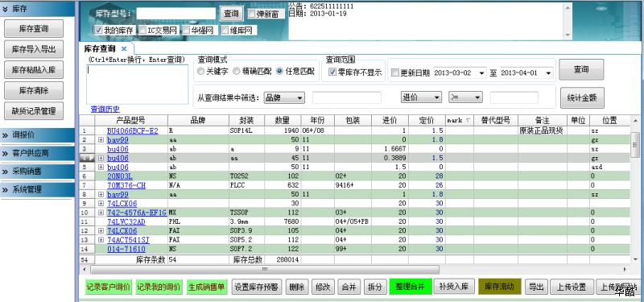The height and width of the screenshot is (302, 644).
Task: Click the table vertical scrollbar thumb
Action: pyautogui.click(x=634, y=144)
